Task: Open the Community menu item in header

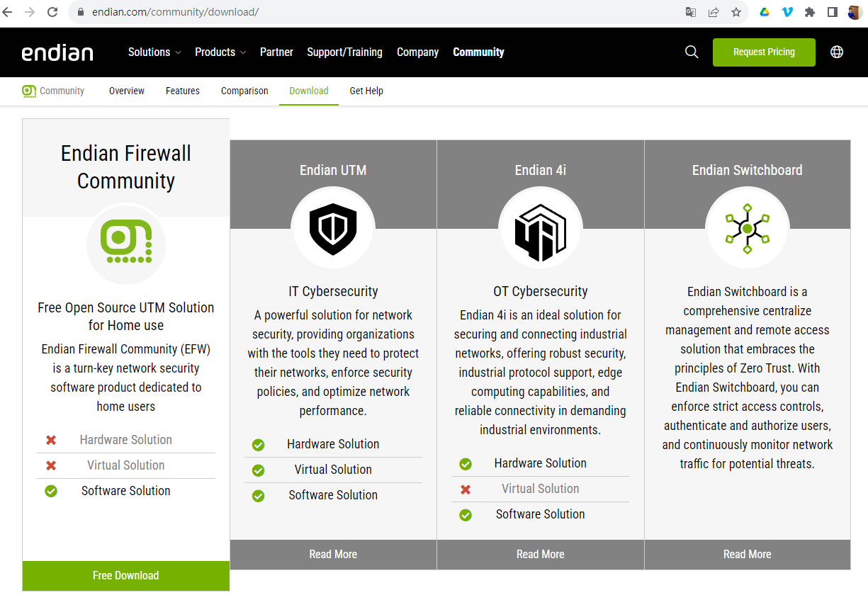Action: tap(478, 52)
